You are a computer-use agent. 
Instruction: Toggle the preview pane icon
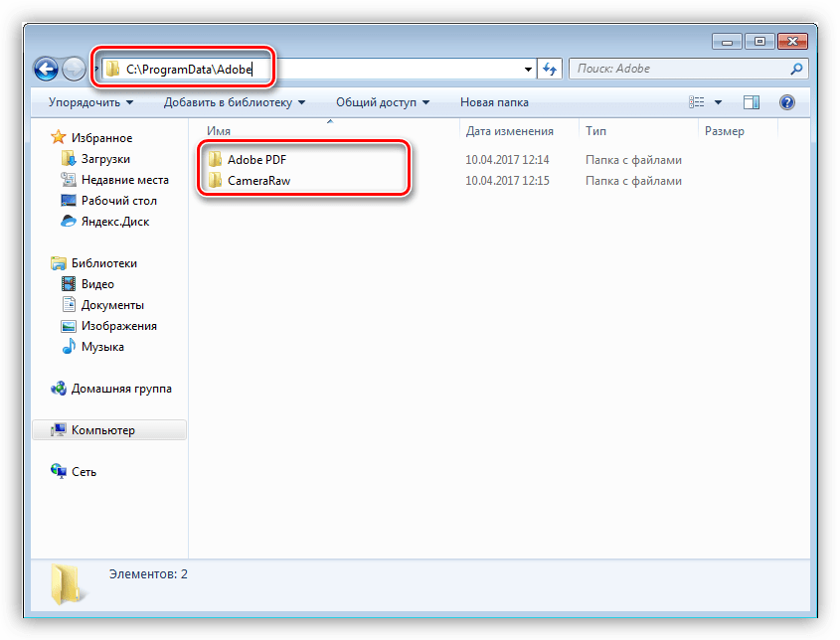click(x=752, y=102)
